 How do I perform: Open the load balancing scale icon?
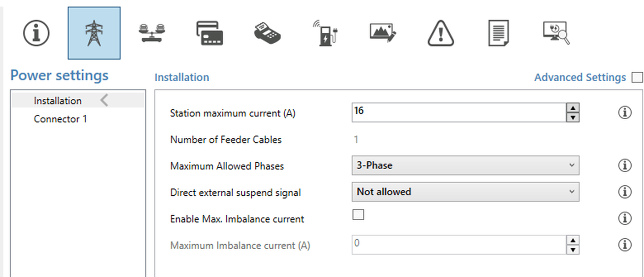click(x=152, y=33)
